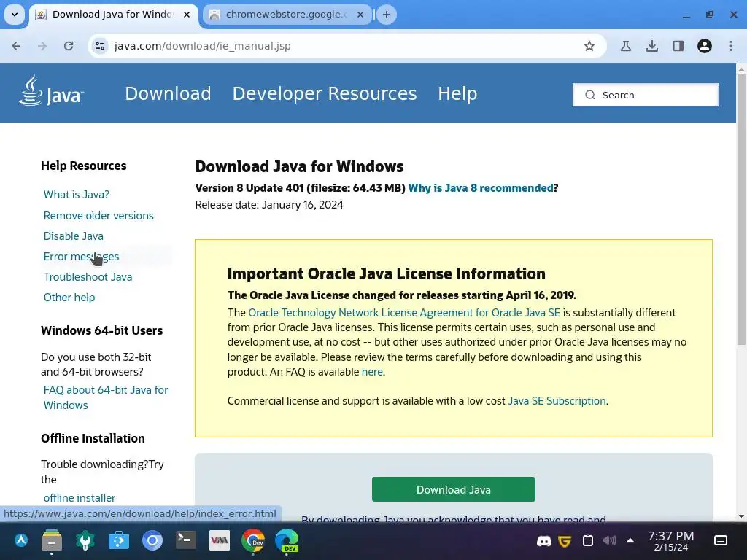Switch to the chromewebstore.google tab
The width and height of the screenshot is (747, 560).
[287, 15]
